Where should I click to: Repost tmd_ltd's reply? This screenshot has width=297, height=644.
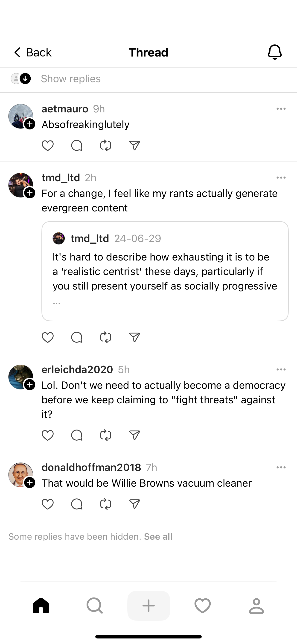point(105,337)
